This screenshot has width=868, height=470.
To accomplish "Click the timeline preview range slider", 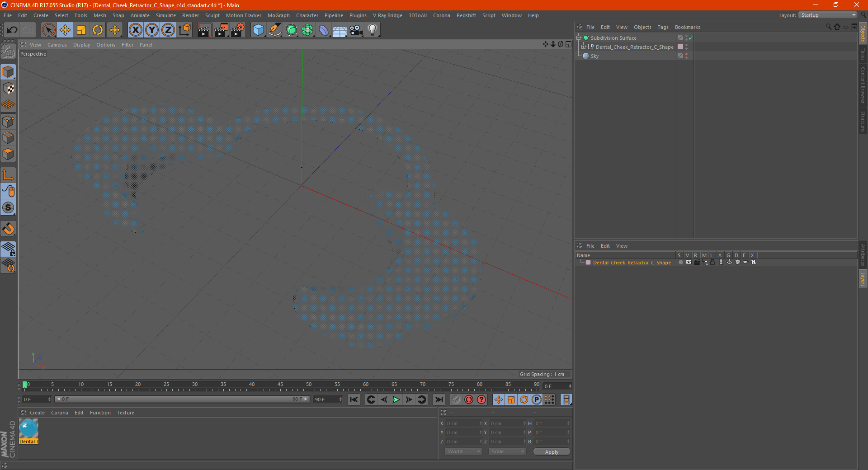I will (182, 399).
